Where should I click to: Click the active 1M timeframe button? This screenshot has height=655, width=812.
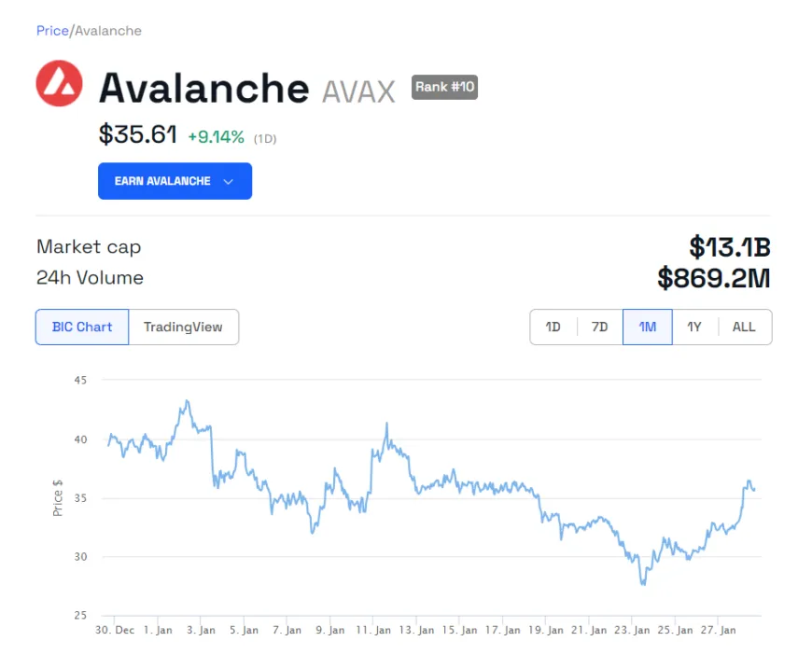[x=647, y=327]
